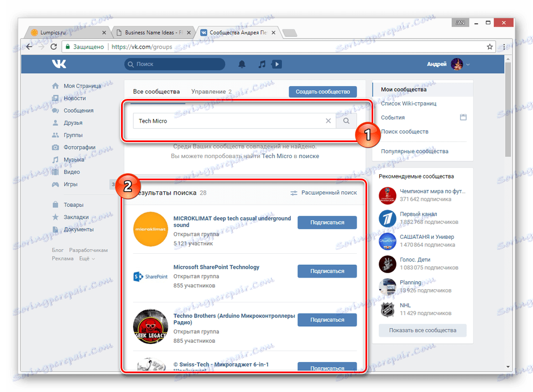
Task: Open Расширенный поиск filter options
Action: pos(323,193)
